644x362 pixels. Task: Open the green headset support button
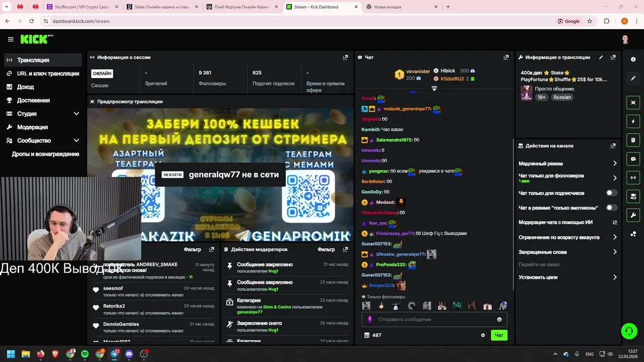click(629, 331)
